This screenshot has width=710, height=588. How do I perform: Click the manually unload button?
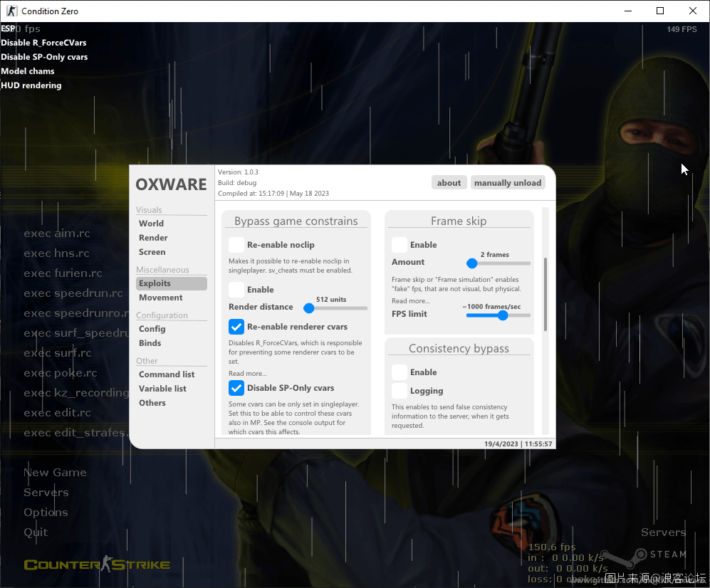[508, 183]
